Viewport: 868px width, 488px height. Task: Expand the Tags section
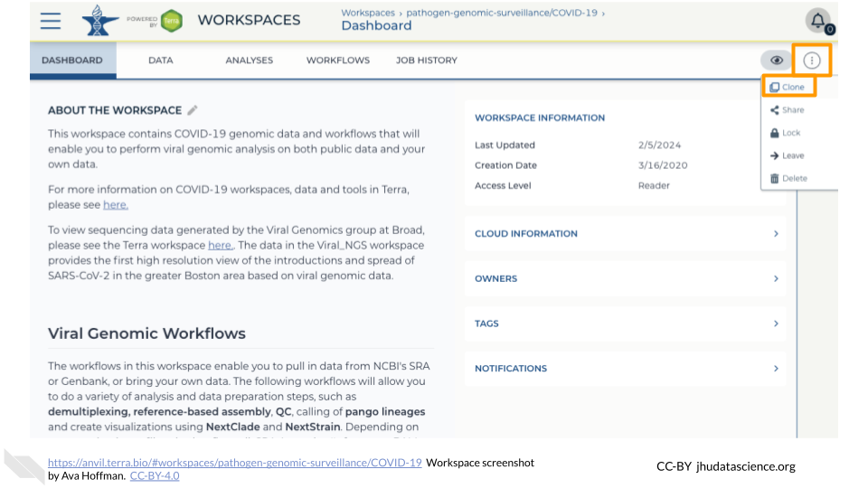[624, 324]
